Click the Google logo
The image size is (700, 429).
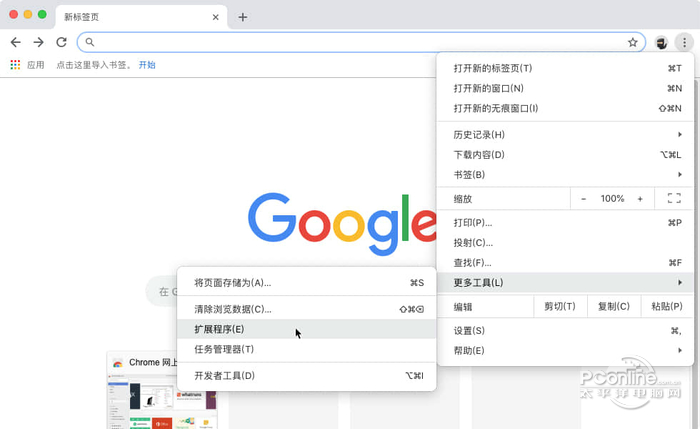tap(342, 224)
